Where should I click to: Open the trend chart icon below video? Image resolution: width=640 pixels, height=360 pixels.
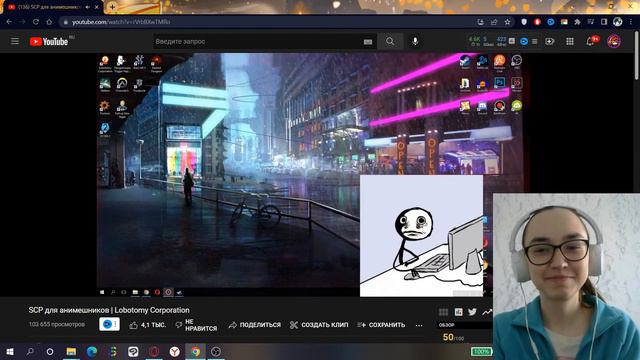point(487,312)
